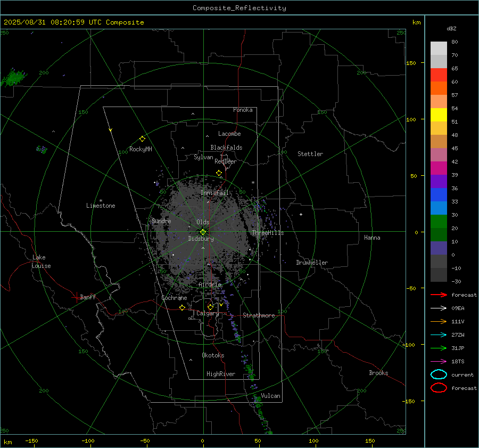Click the red forecast arrow legend icon

439,295
